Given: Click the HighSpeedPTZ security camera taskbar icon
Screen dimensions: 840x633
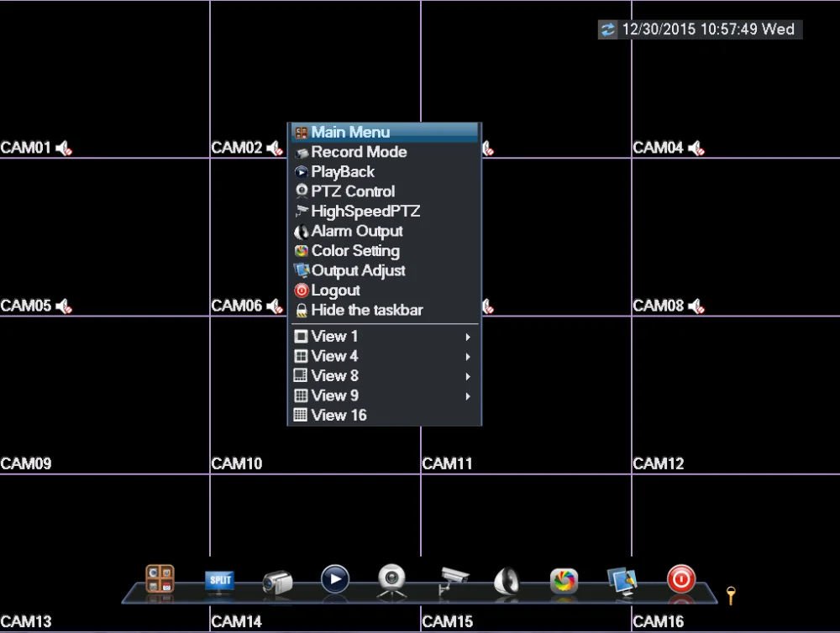Looking at the screenshot, I should pyautogui.click(x=454, y=580).
